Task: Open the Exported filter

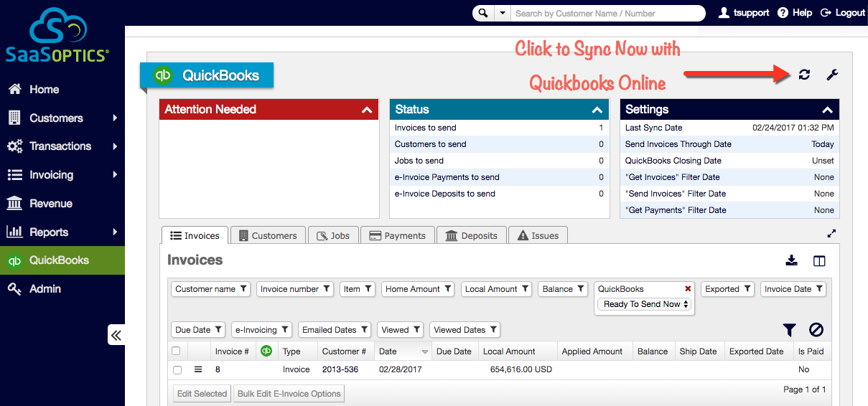Action: (x=728, y=289)
